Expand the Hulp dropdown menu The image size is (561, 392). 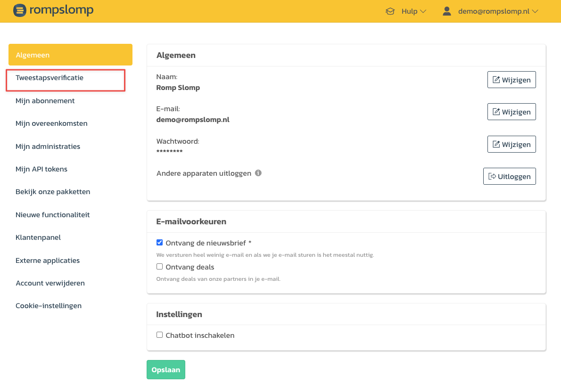point(413,11)
